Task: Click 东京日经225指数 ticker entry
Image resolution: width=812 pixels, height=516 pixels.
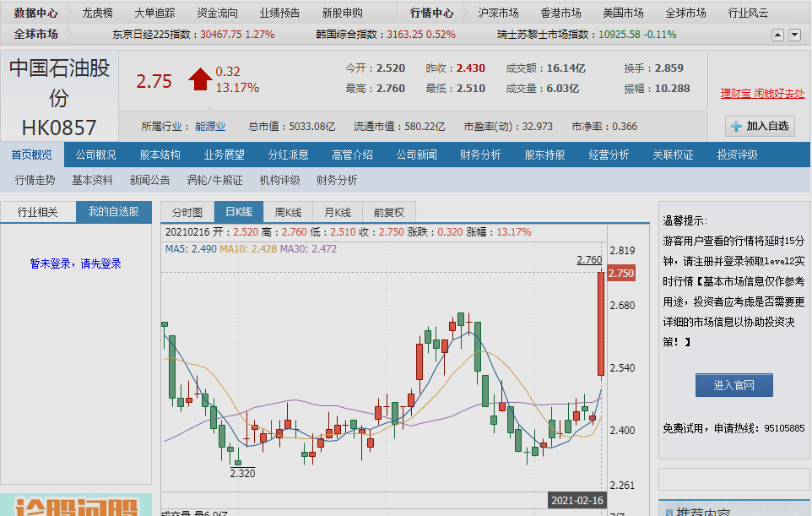Action: pyautogui.click(x=193, y=35)
